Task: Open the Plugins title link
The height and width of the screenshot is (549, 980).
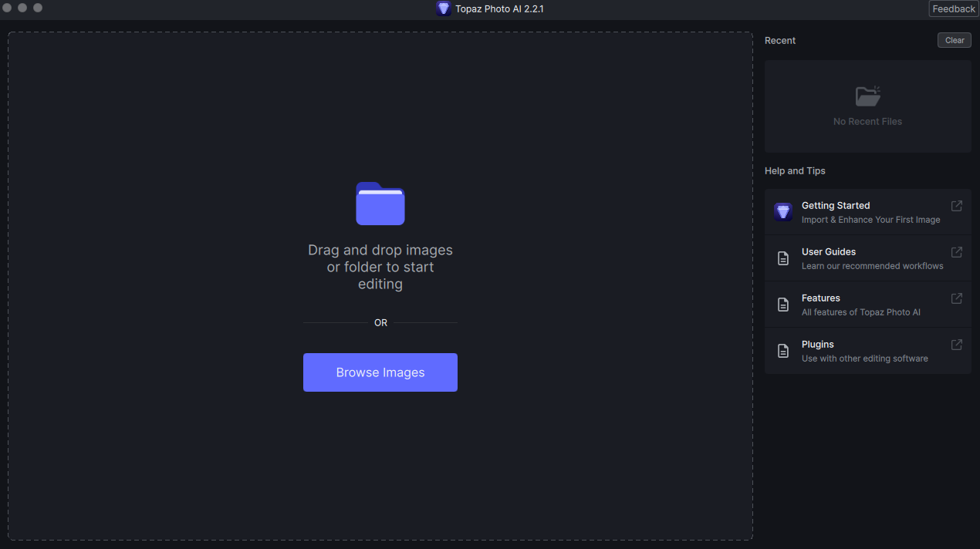Action: click(817, 345)
